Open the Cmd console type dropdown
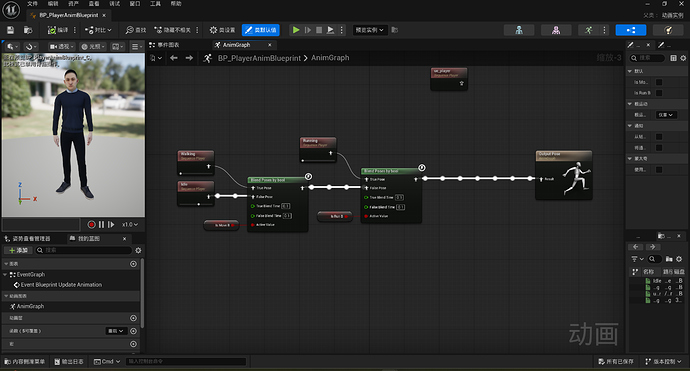Viewport: 690px width, 371px height. tap(107, 361)
